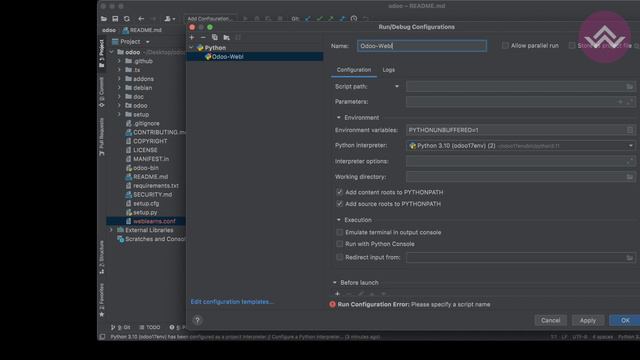This screenshot has width=640, height=360.
Task: Click the Copy configuration icon
Action: (x=215, y=38)
